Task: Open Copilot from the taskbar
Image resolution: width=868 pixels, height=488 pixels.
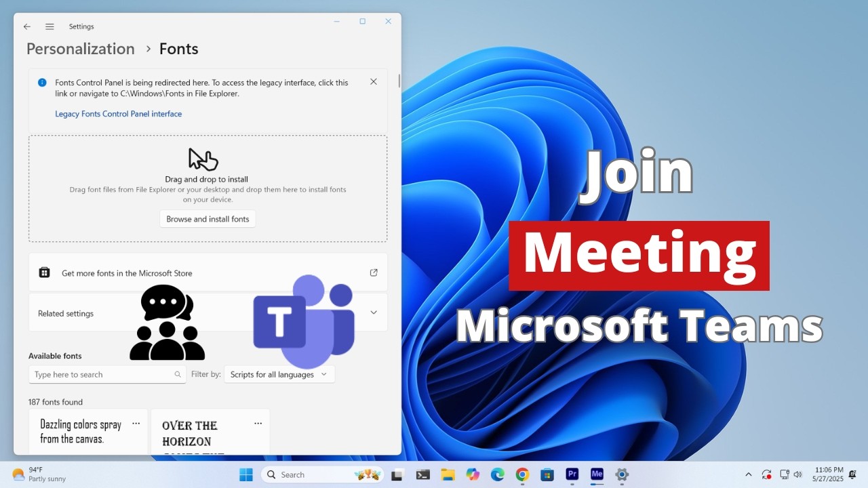Action: 473,474
